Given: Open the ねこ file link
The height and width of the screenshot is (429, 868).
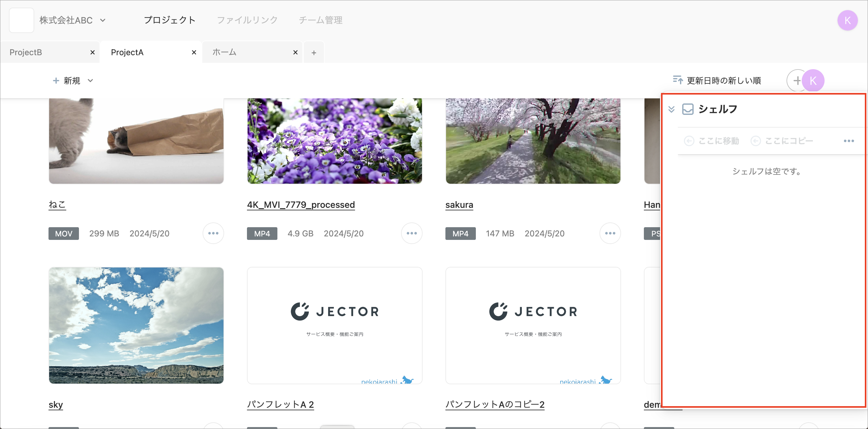Looking at the screenshot, I should click(x=57, y=205).
